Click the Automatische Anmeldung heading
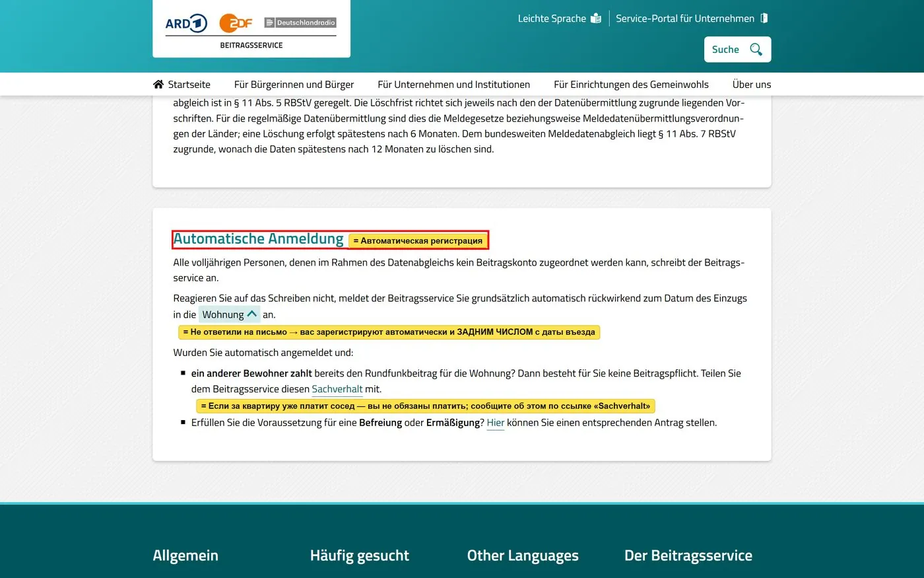924x578 pixels. (258, 238)
